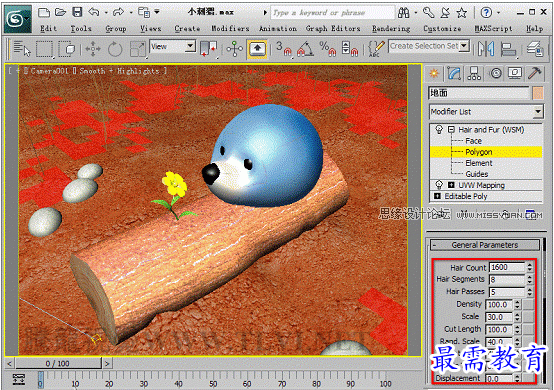Switch to the Display panel tab
554x390 pixels.
click(515, 73)
